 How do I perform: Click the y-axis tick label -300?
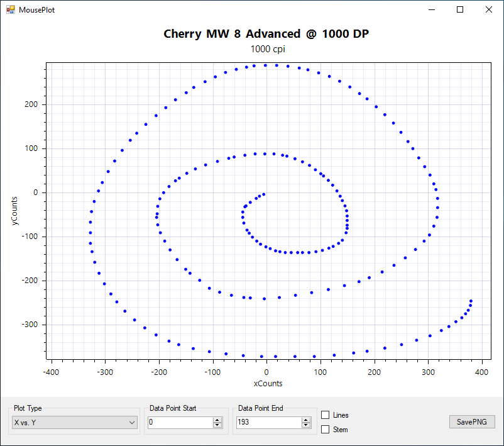coord(30,325)
